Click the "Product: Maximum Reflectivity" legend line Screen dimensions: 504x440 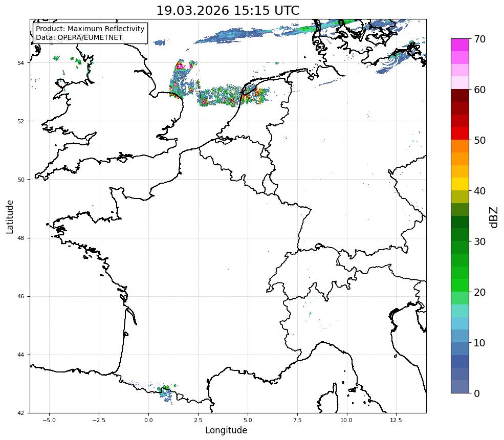tap(90, 29)
